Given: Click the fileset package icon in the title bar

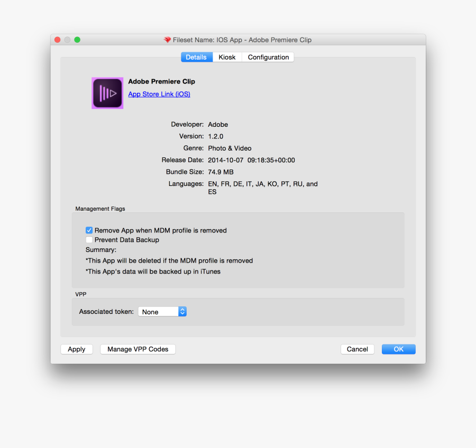Looking at the screenshot, I should (x=167, y=40).
